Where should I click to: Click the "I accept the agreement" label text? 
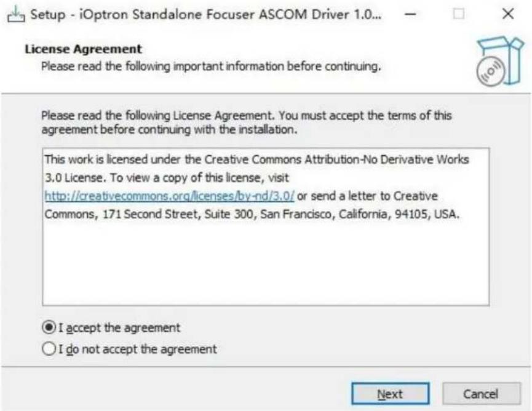point(119,328)
